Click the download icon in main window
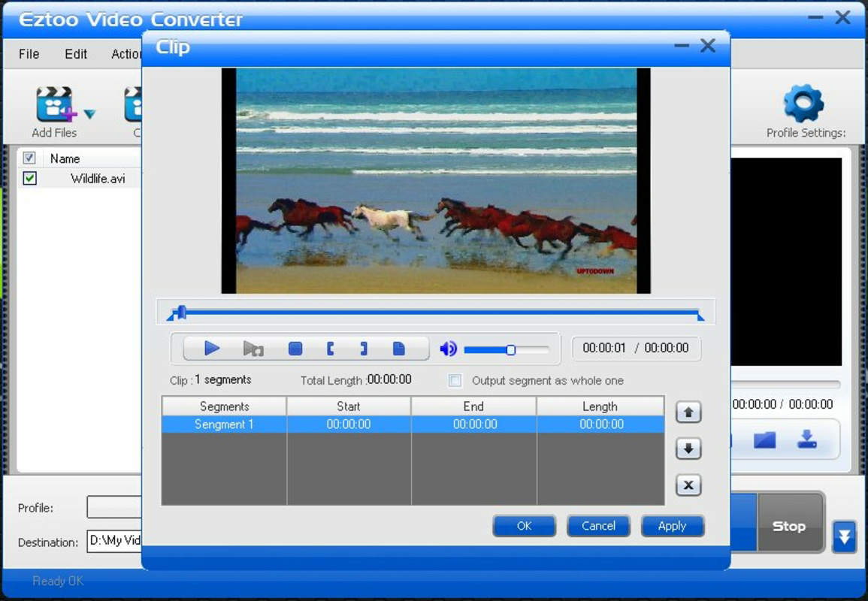This screenshot has width=868, height=601. pos(806,439)
